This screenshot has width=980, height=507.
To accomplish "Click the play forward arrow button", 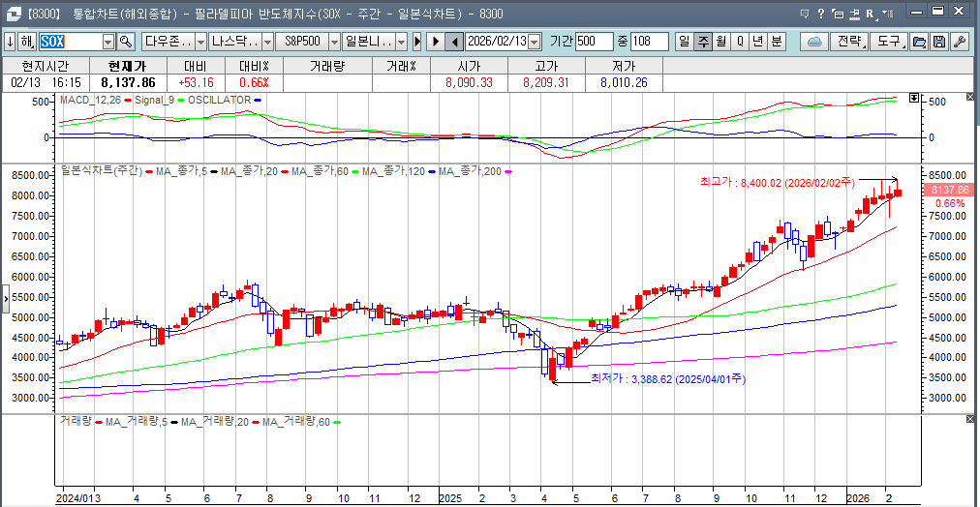I will click(x=436, y=42).
